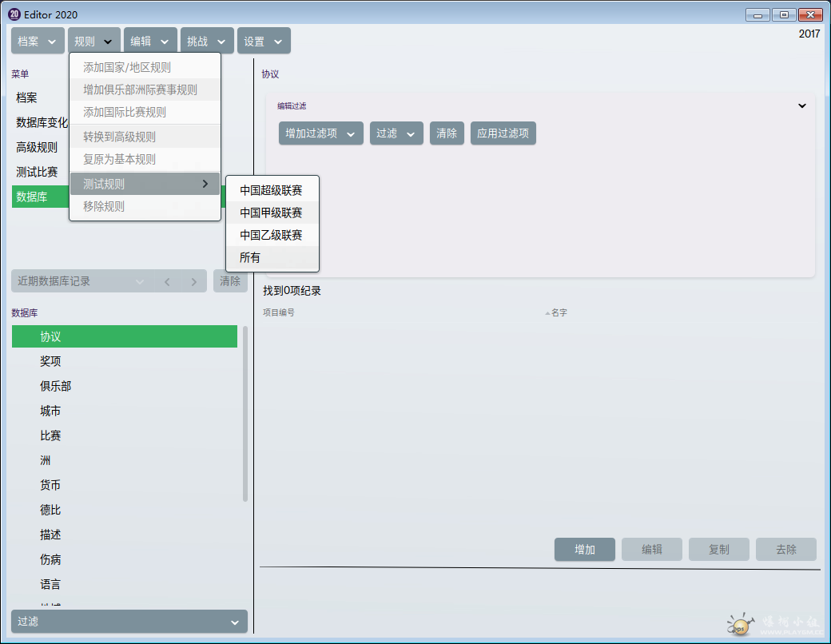Open the 近期数据库记录 combo box
Viewport: 831px width, 644px height.
[81, 281]
